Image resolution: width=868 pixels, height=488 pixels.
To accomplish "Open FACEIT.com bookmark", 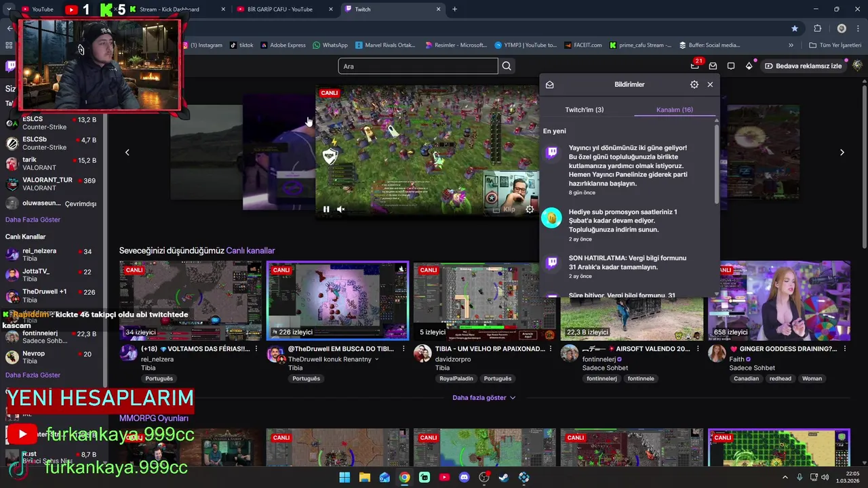I will [583, 45].
